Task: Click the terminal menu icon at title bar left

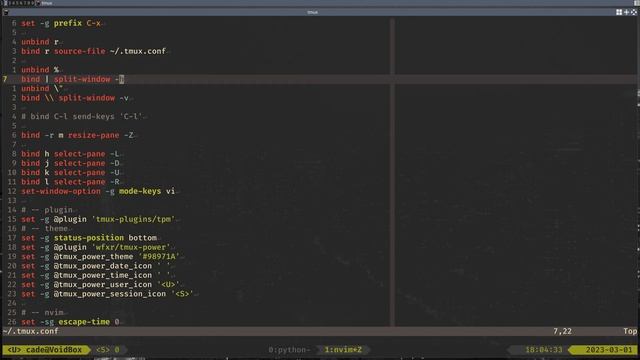Action: click(x=6, y=12)
